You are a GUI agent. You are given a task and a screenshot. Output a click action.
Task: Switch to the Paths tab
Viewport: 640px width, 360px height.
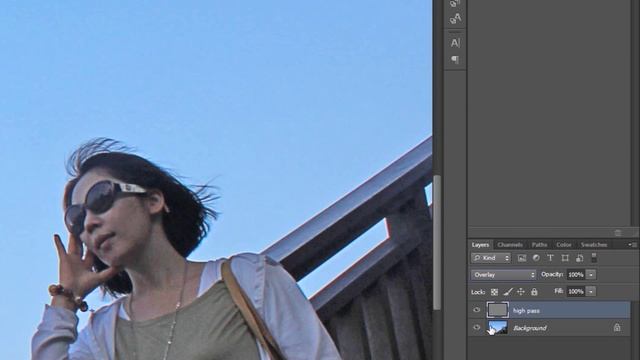click(x=539, y=244)
